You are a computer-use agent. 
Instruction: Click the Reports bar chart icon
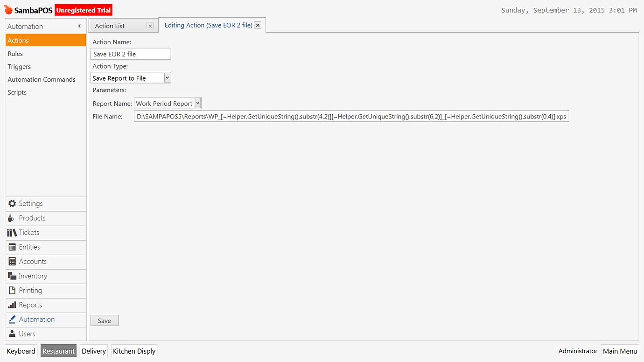pyautogui.click(x=11, y=305)
